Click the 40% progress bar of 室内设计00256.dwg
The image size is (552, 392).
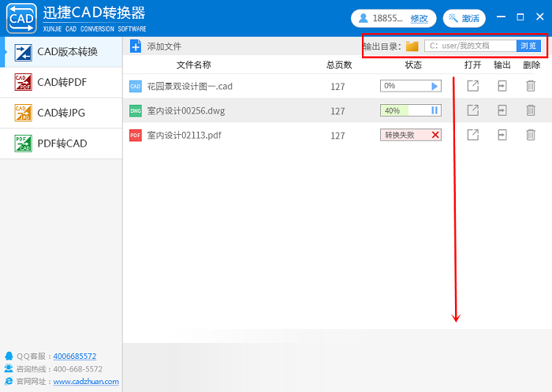(x=411, y=110)
